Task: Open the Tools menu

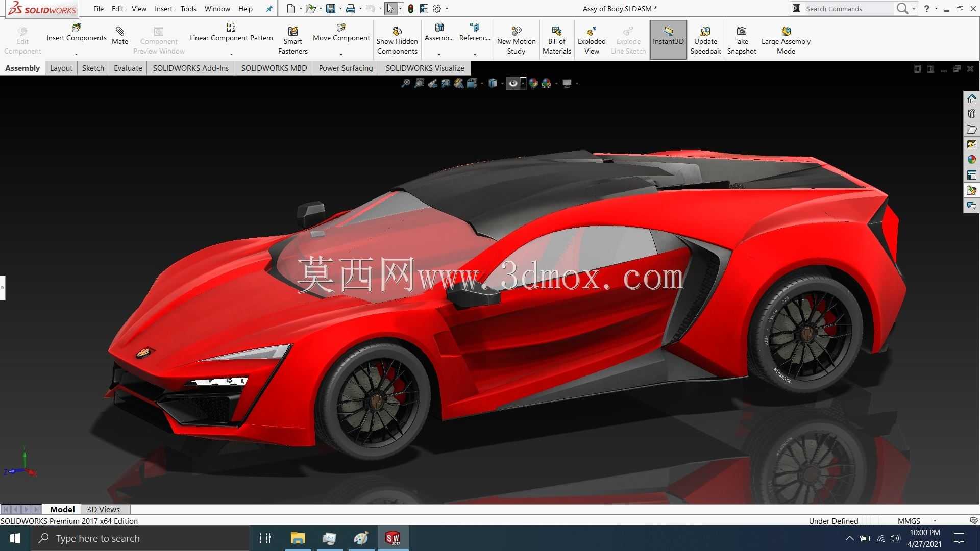Action: point(188,9)
